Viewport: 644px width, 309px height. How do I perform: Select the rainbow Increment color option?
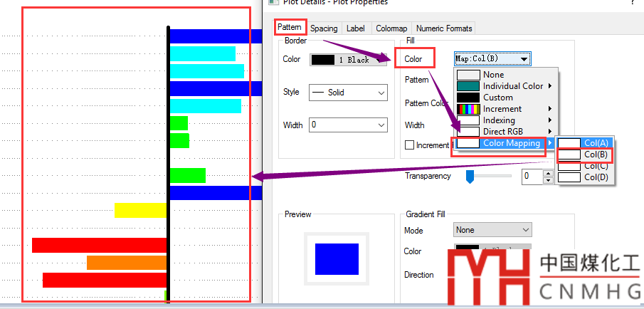(502, 109)
